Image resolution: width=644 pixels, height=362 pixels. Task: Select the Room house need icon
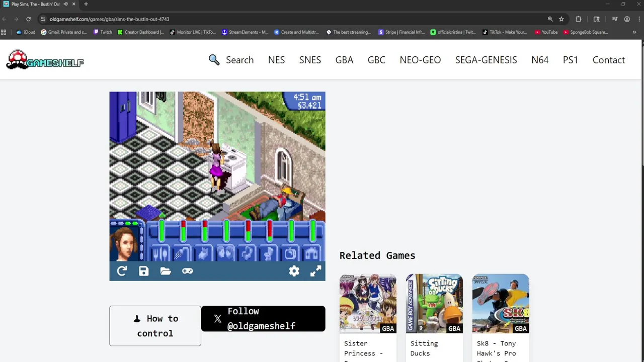coord(312,253)
